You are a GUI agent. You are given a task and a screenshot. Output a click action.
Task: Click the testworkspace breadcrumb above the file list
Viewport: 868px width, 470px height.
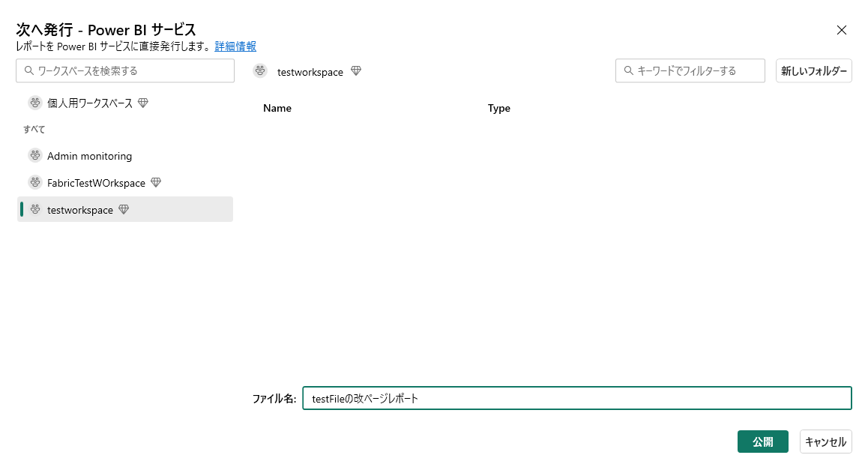(x=310, y=72)
